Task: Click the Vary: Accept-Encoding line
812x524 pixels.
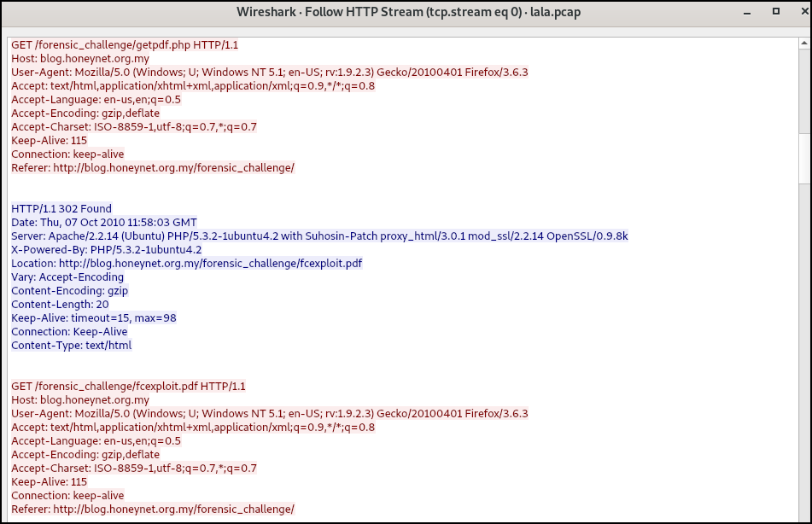Action: point(67,277)
